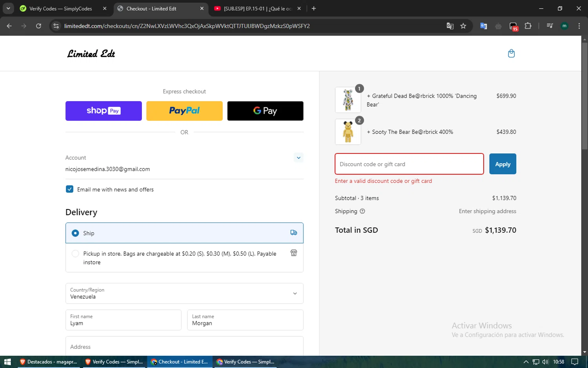Focus the Discount code or gift card field
The width and height of the screenshot is (588, 368).
409,164
